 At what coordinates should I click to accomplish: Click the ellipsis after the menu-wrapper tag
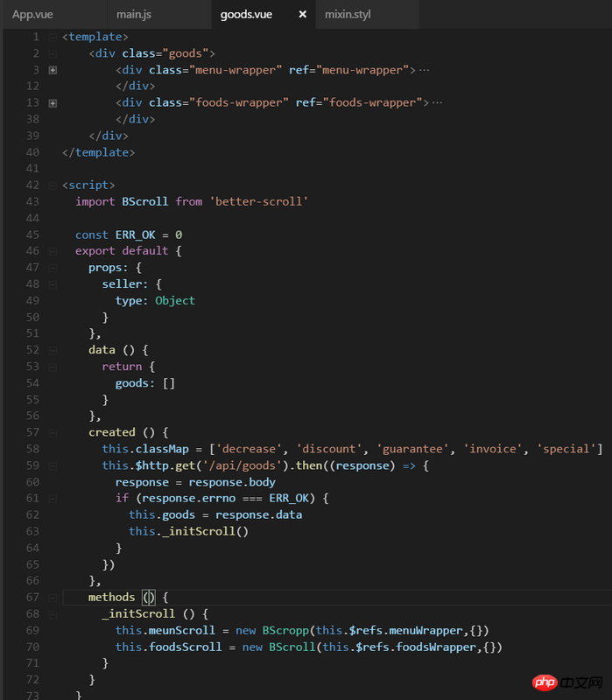coord(425,71)
